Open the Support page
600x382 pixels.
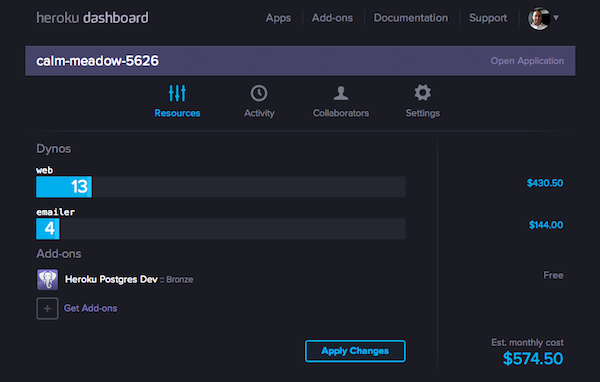click(x=488, y=18)
